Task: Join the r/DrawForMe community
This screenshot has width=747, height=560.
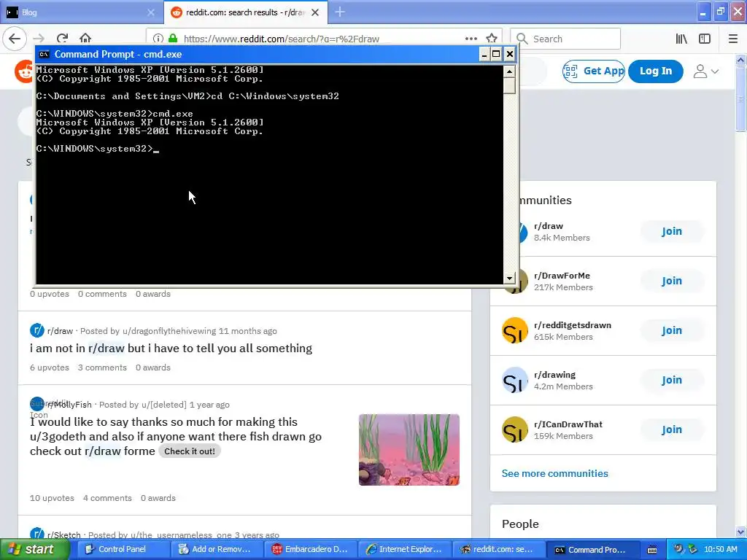Action: pyautogui.click(x=672, y=281)
